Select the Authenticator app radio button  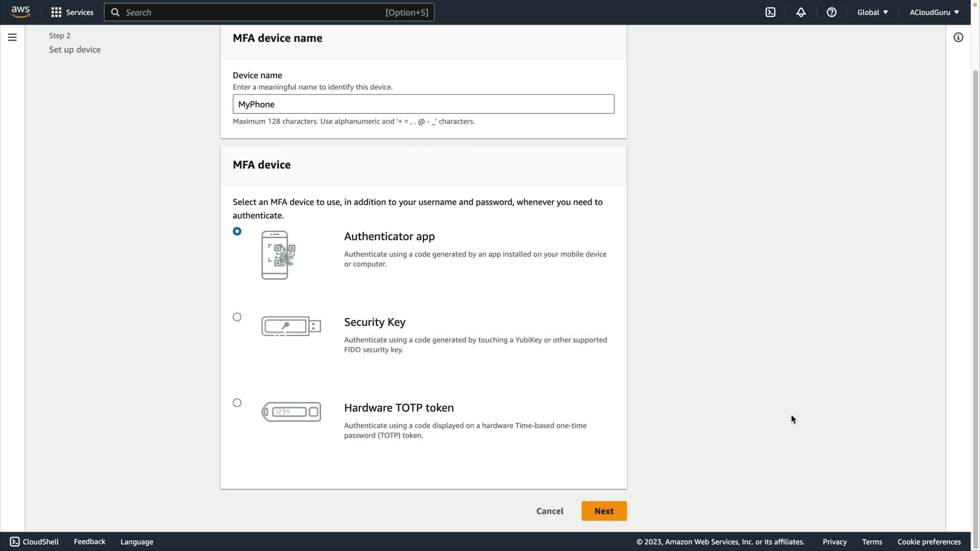click(237, 232)
